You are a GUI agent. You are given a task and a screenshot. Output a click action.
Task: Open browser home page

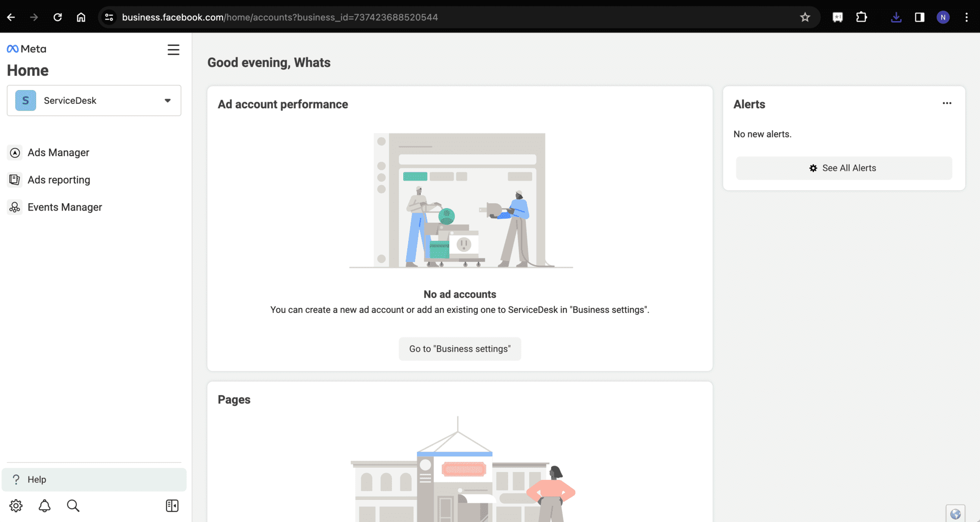coord(81,18)
